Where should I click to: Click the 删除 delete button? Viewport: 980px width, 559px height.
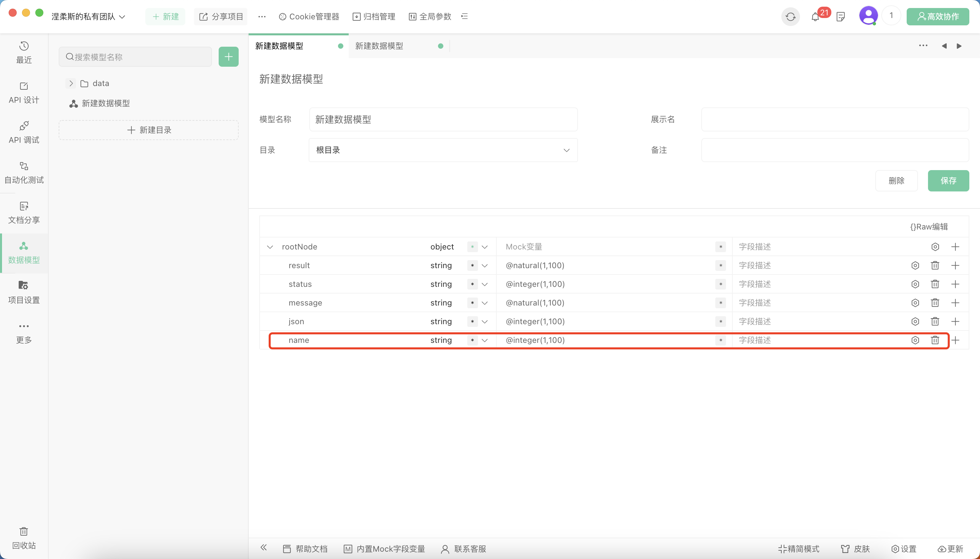pos(896,180)
